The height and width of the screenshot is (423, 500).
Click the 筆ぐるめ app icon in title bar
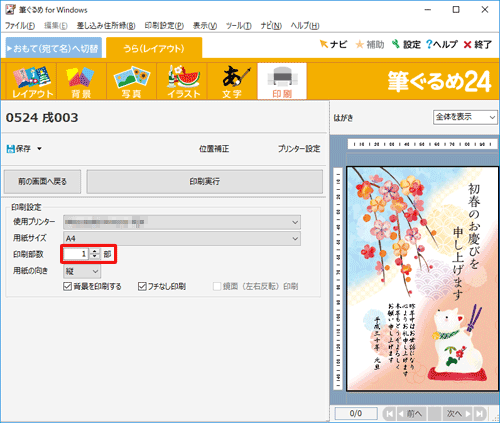[x=10, y=10]
